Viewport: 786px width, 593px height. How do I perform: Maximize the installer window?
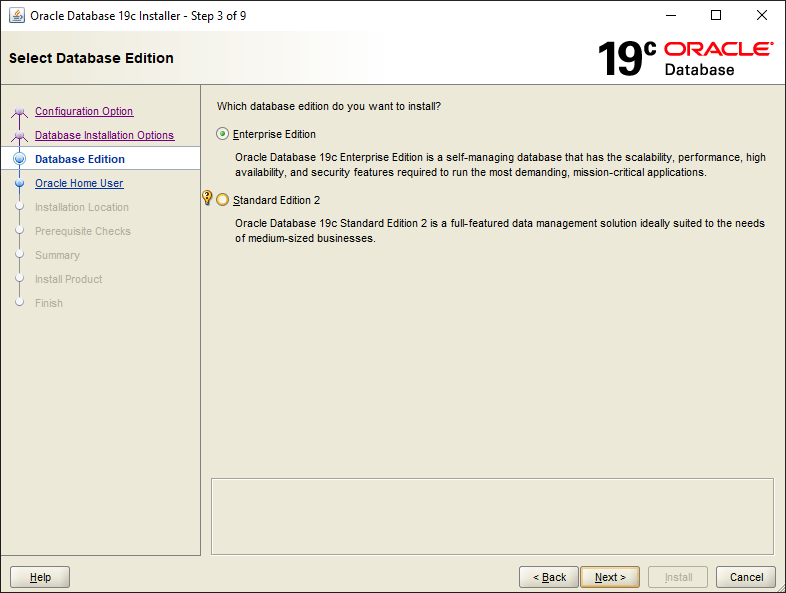pyautogui.click(x=716, y=16)
